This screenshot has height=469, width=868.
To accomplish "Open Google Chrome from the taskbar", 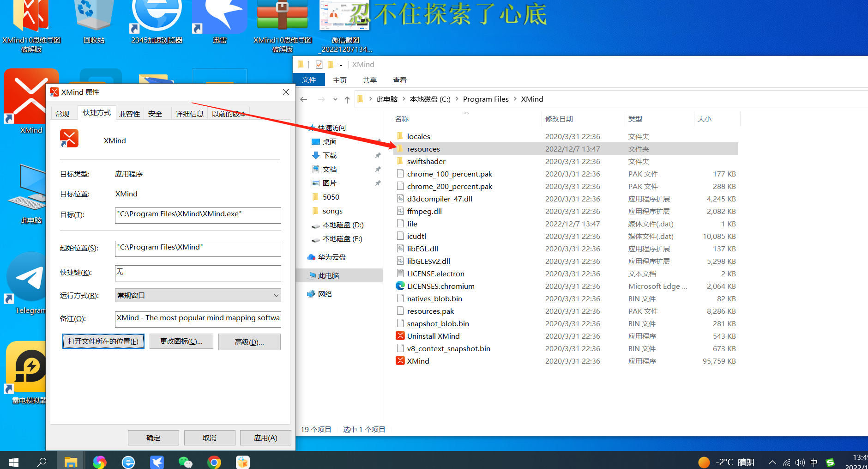I will tap(214, 462).
